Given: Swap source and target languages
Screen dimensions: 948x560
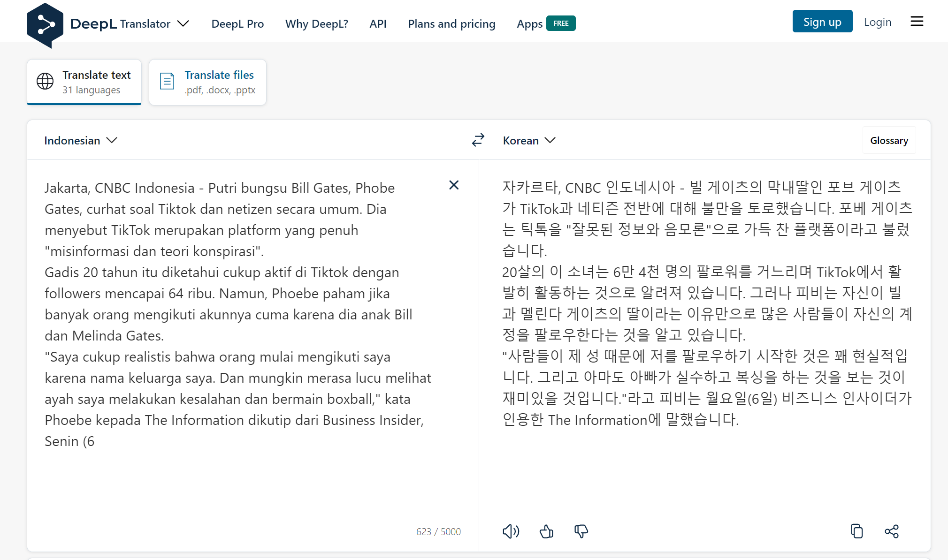Looking at the screenshot, I should 478,140.
